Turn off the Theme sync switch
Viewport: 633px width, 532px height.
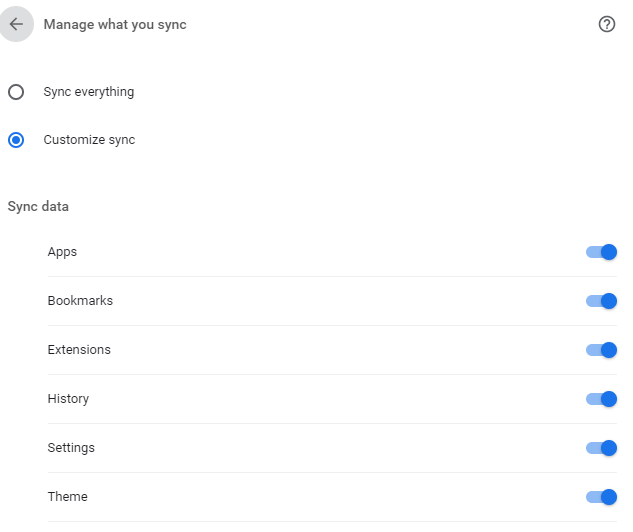pyautogui.click(x=601, y=497)
